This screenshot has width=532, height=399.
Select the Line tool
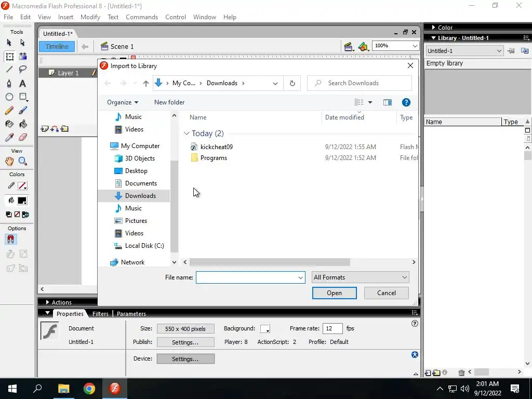9,70
